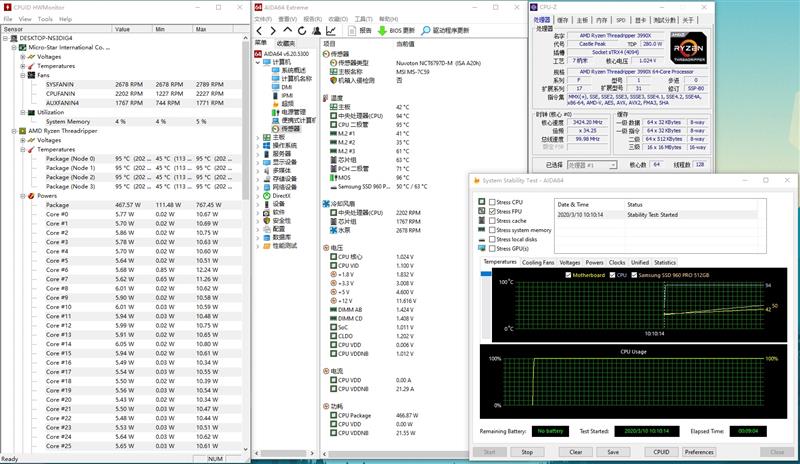Enable the Stress CPU checkbox
This screenshot has width=800, height=464.
(490, 203)
